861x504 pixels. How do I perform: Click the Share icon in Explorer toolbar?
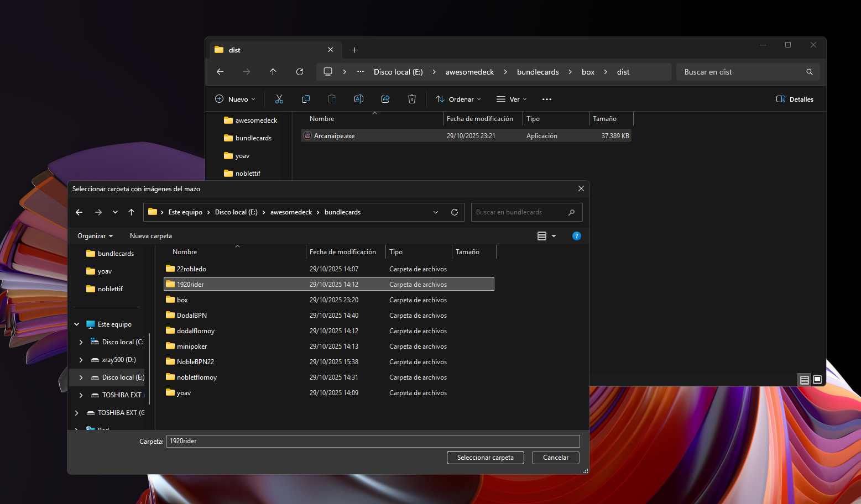[385, 99]
